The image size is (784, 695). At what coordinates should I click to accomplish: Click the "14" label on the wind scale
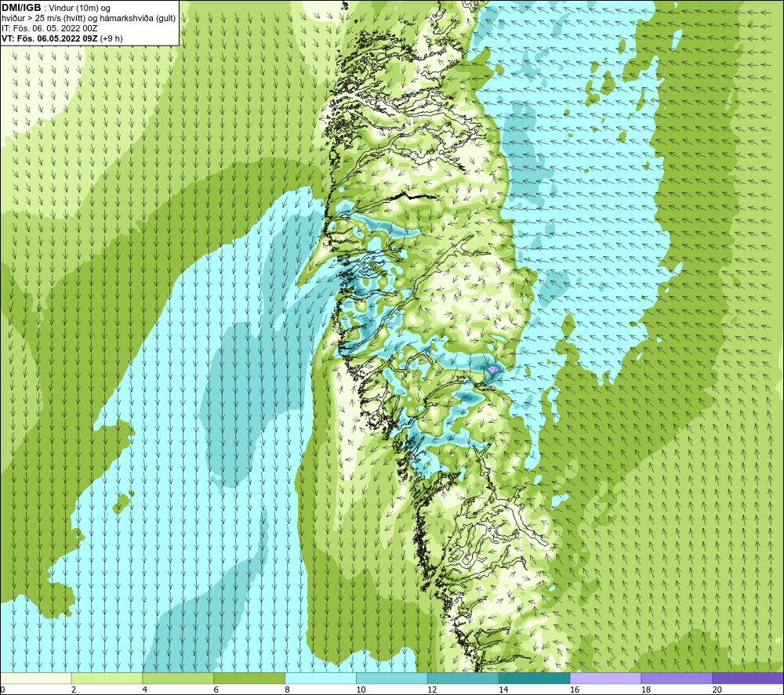pyautogui.click(x=503, y=690)
